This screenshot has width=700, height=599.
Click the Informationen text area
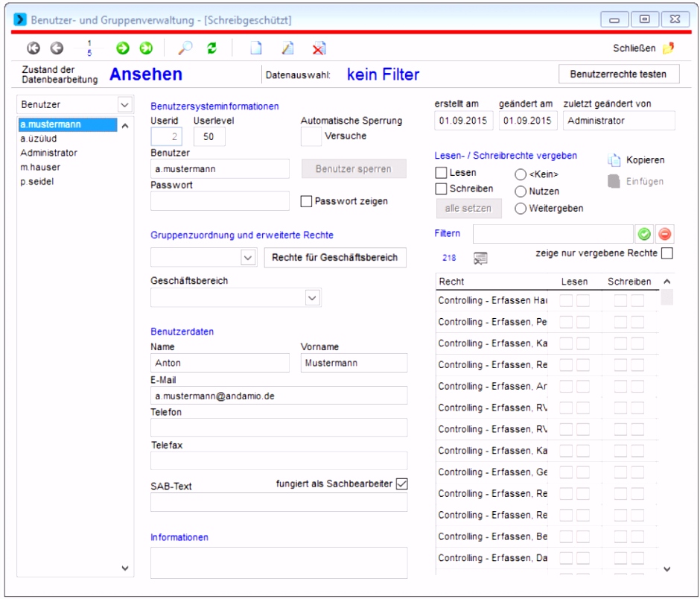[279, 562]
